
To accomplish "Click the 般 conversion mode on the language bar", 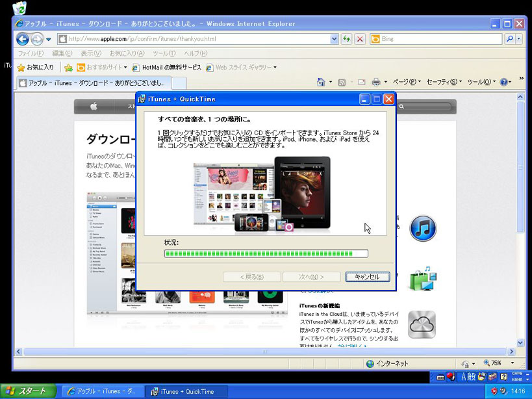I will pyautogui.click(x=472, y=377).
